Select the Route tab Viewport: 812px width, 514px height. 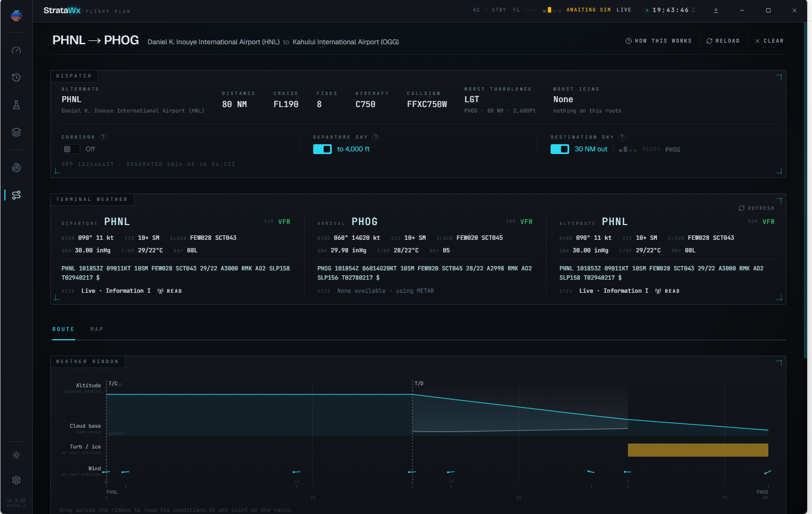(63, 329)
